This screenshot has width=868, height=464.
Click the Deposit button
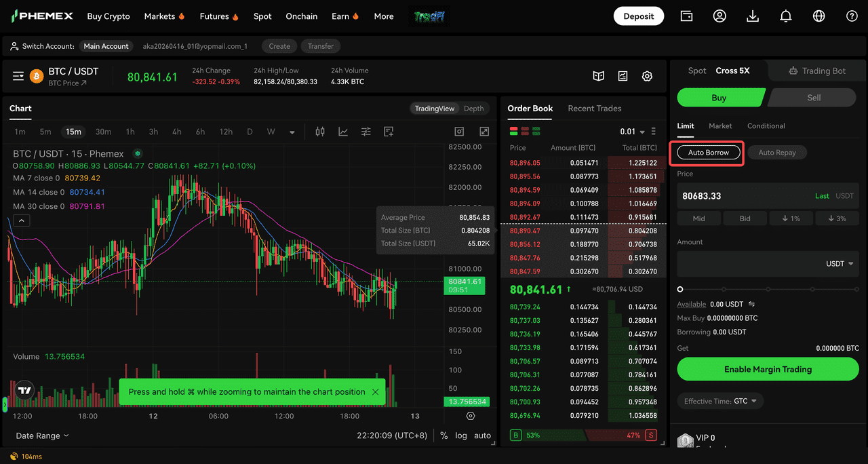[639, 16]
